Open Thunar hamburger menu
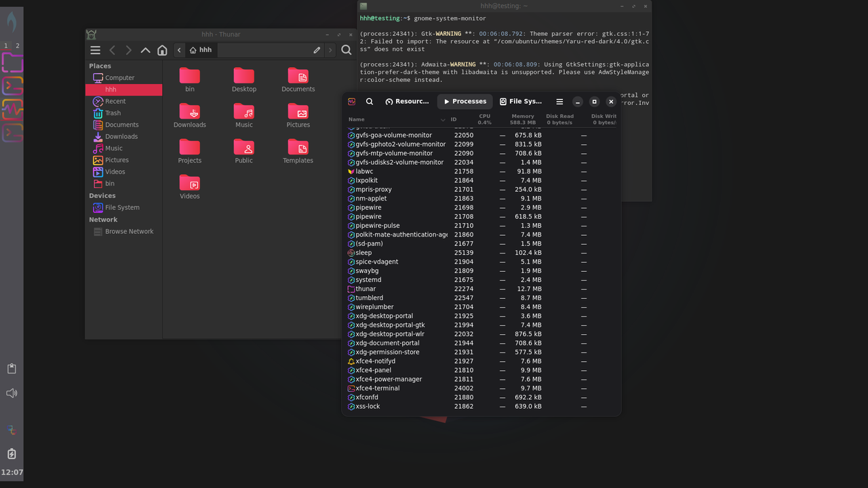868x488 pixels. pyautogui.click(x=96, y=50)
